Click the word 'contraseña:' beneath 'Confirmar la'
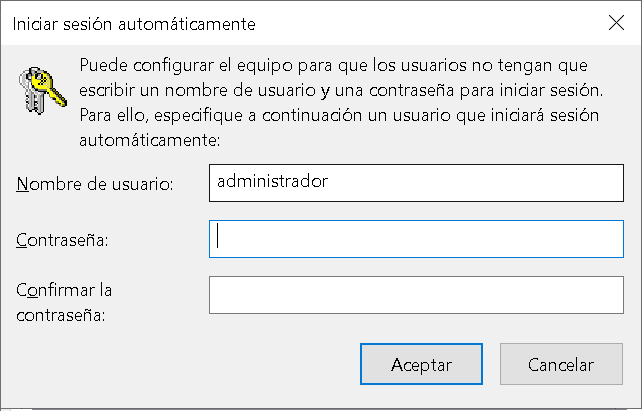Screen dimensions: 642x411 pyautogui.click(x=61, y=315)
